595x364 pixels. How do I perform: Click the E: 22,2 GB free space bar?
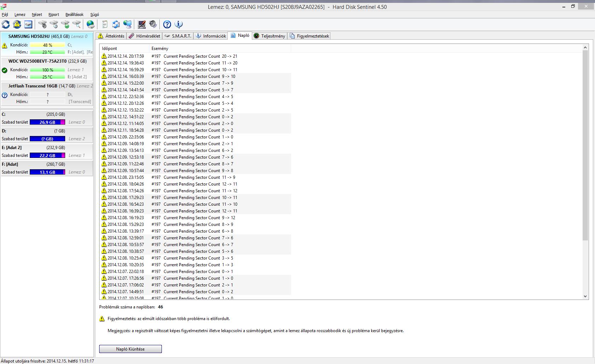point(47,155)
